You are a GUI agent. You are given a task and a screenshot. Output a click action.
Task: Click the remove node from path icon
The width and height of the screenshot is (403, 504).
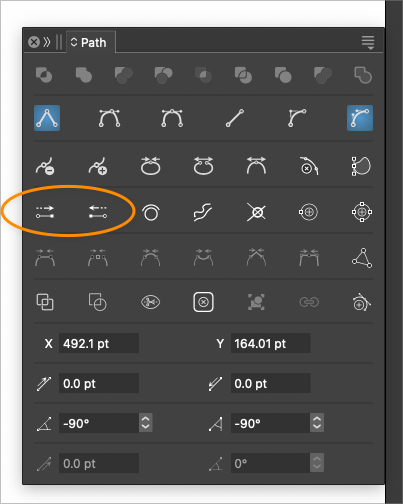45,166
